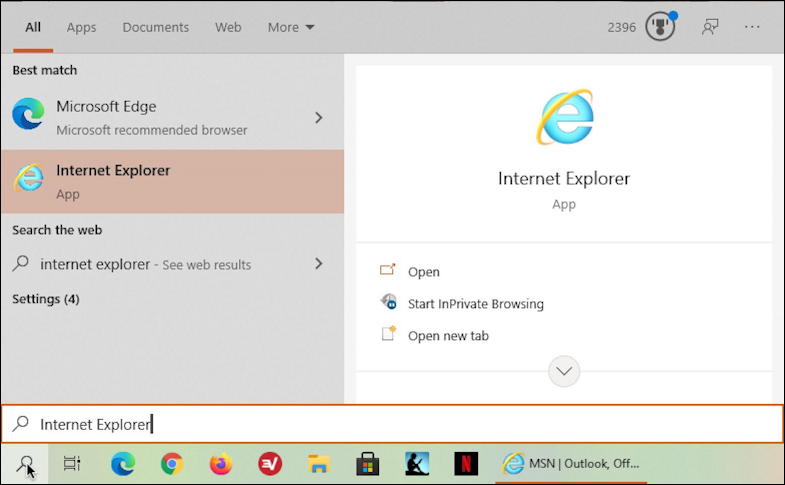The width and height of the screenshot is (785, 485).
Task: Launch Netflix from the taskbar
Action: pos(466,464)
